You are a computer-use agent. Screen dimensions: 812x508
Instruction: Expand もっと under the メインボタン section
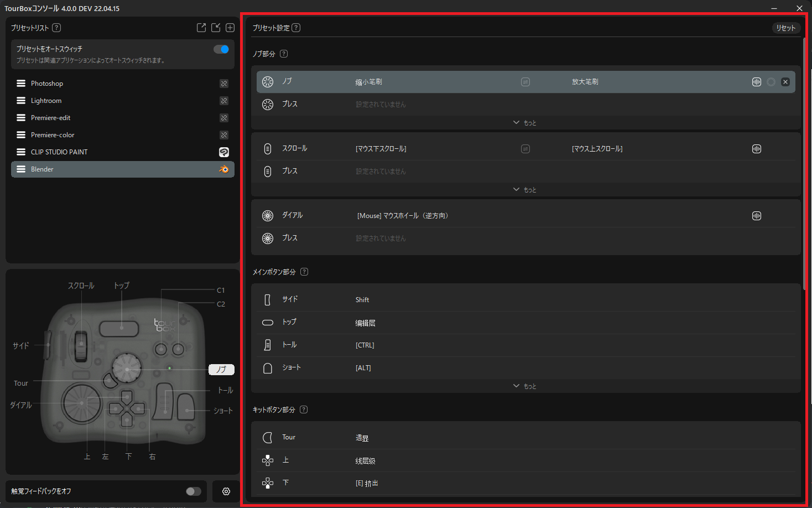[525, 386]
